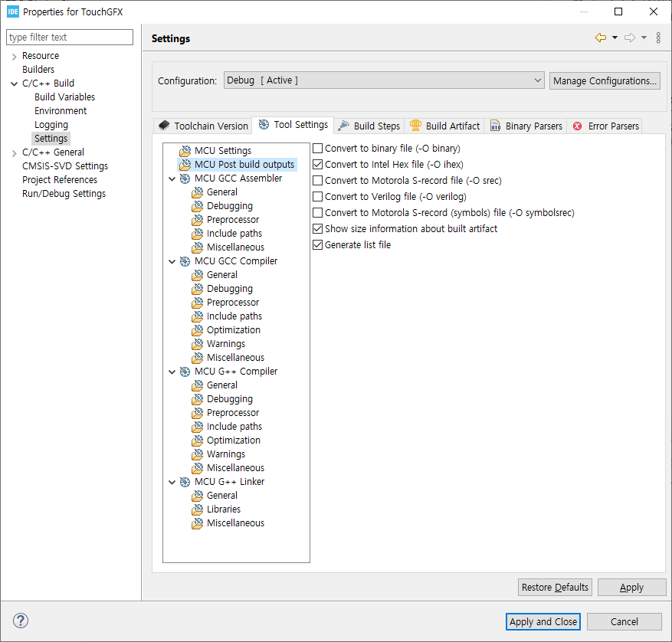Screen dimensions: 672x642
Task: Select Run/Debug Settings item
Action: point(64,194)
